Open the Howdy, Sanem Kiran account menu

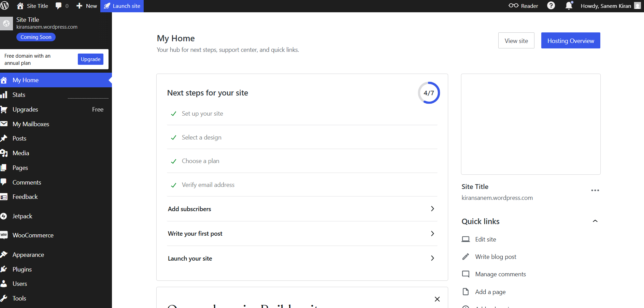[610, 6]
